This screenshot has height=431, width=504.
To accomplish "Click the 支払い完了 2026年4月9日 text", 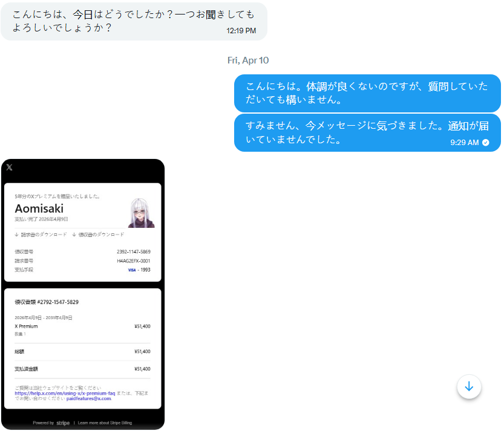I will click(x=41, y=219).
